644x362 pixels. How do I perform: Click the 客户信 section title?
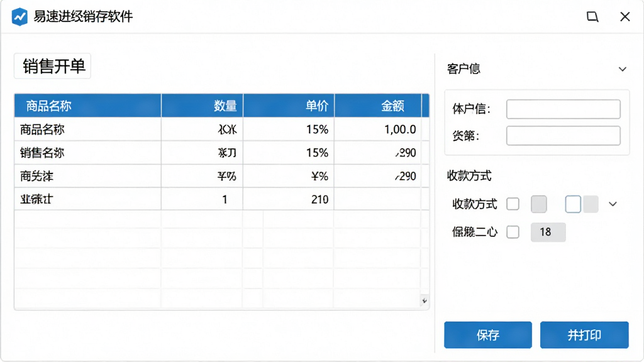[x=464, y=69]
